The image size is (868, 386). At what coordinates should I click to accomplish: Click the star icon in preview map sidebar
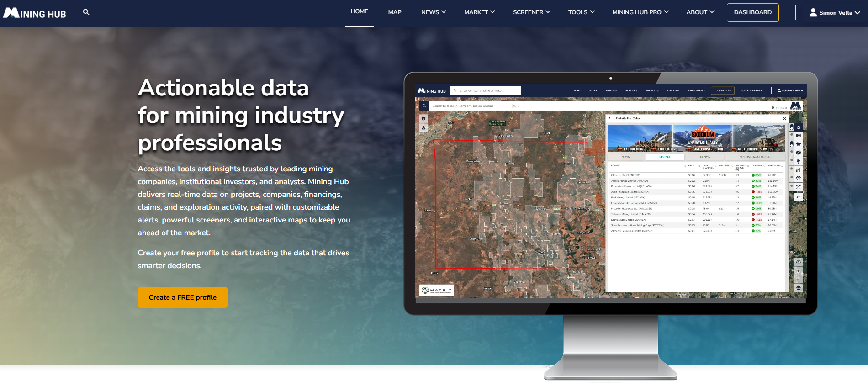[x=799, y=127]
